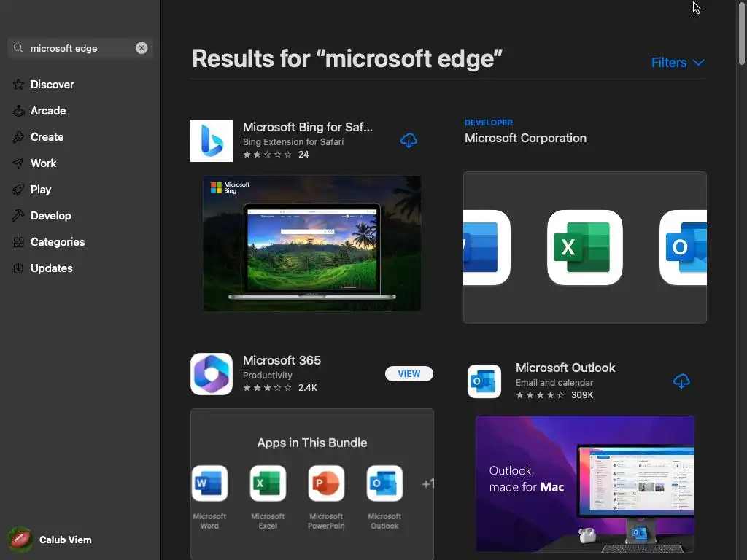
Task: Open the Arcade section
Action: pyautogui.click(x=47, y=111)
